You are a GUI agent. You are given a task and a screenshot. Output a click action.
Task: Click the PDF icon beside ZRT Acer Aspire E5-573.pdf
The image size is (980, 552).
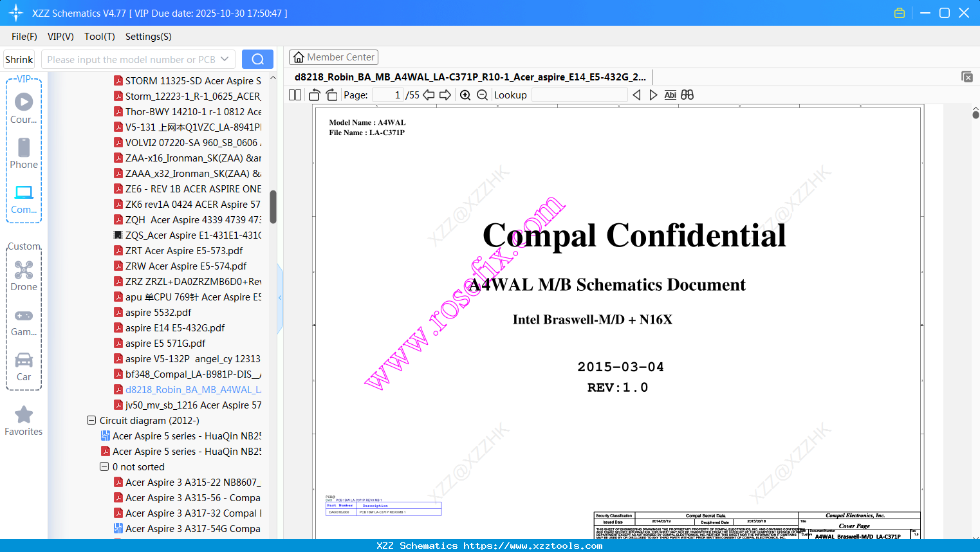(118, 251)
